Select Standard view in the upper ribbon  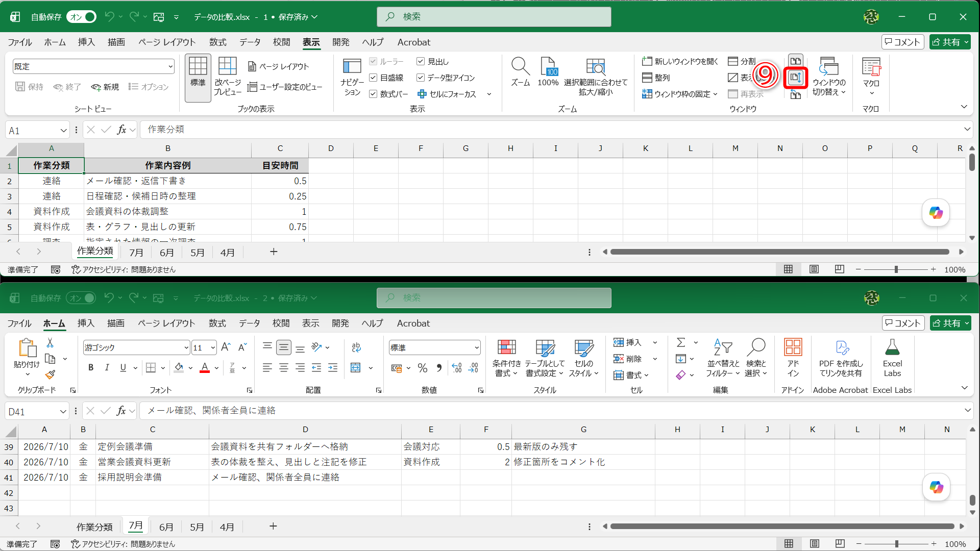click(x=198, y=78)
